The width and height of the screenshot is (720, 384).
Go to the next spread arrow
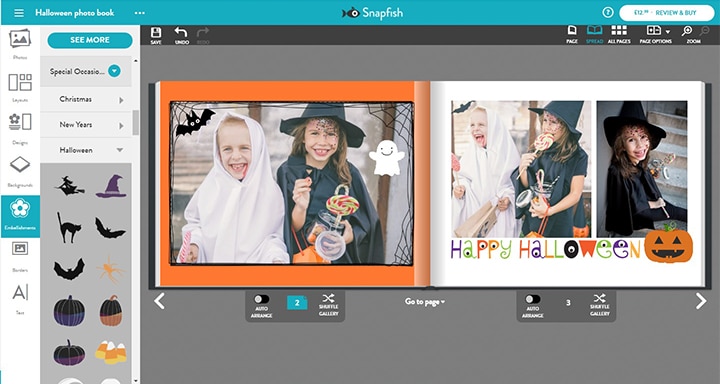click(701, 301)
